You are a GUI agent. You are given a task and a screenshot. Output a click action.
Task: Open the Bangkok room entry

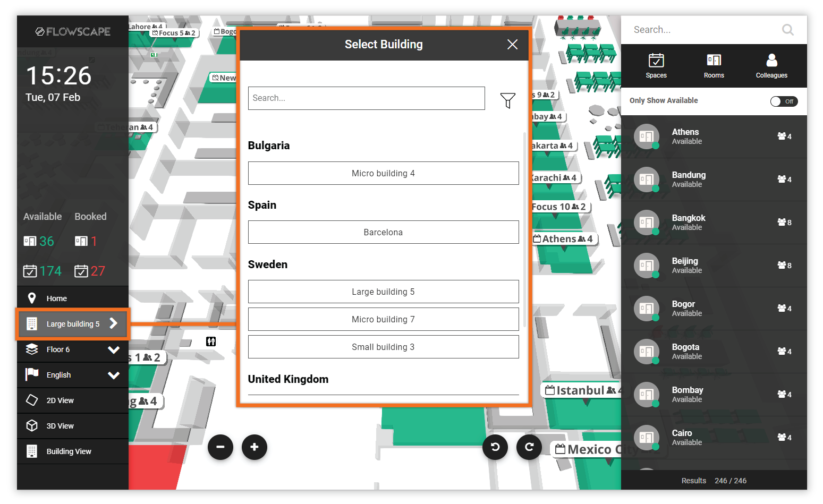(x=714, y=223)
